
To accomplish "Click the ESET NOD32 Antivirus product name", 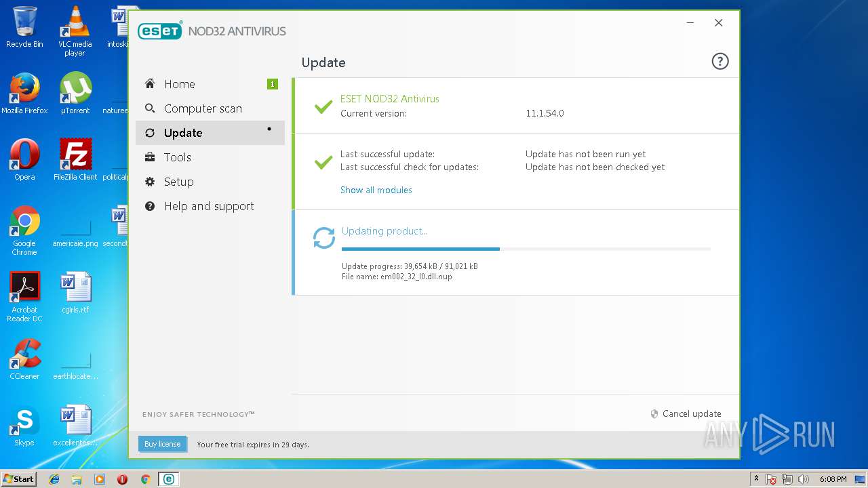I will click(390, 98).
